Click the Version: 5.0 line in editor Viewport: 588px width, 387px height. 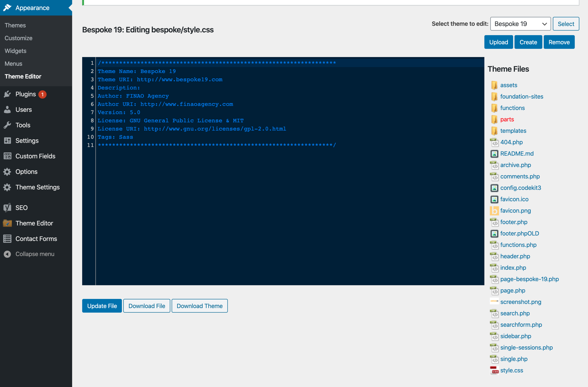119,112
